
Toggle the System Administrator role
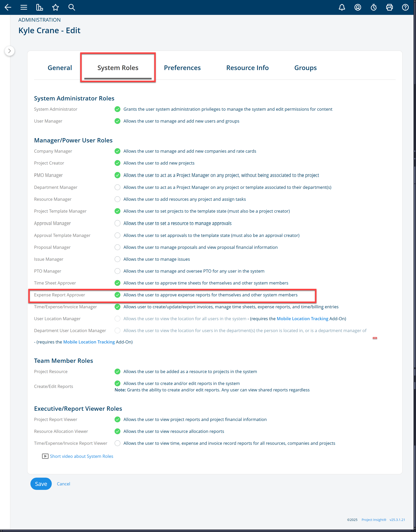tap(117, 109)
